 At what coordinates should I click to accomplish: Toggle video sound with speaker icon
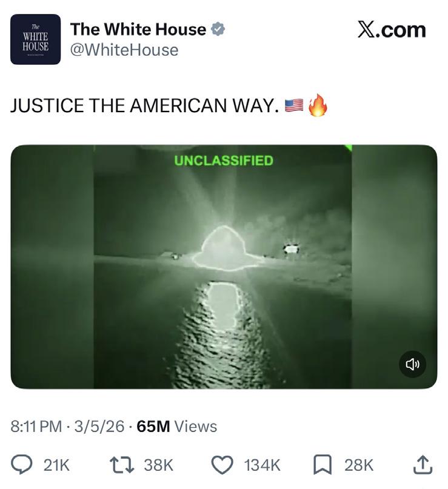pyautogui.click(x=412, y=364)
